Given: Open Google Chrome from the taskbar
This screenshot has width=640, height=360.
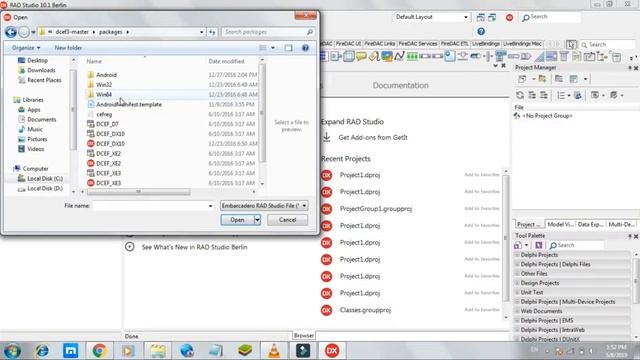Looking at the screenshot, I should click(x=99, y=351).
